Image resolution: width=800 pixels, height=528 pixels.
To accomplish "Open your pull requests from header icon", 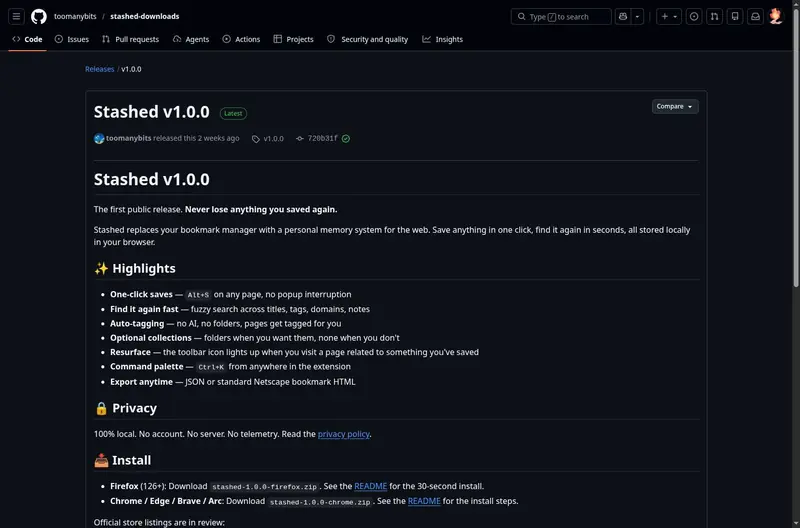I will pos(714,16).
